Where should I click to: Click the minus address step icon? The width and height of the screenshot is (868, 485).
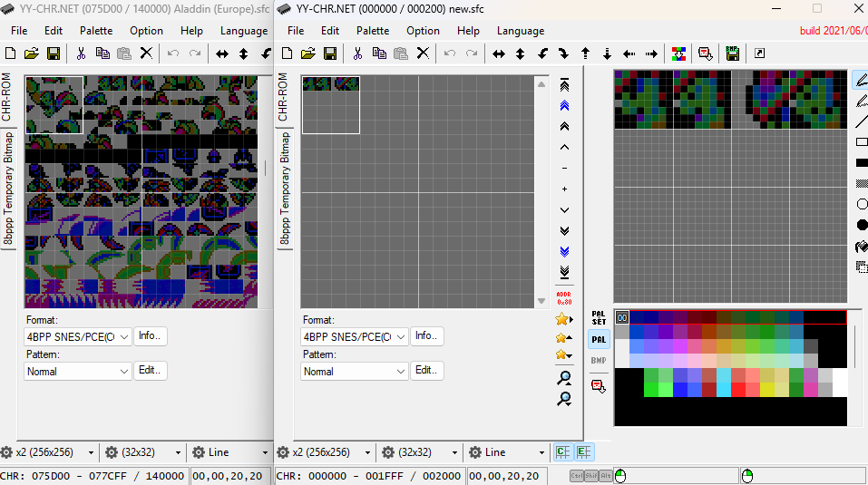coord(564,168)
